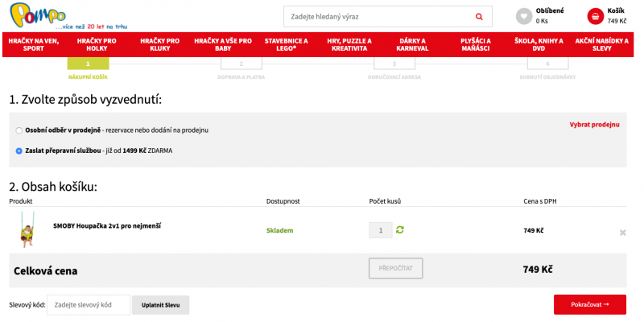This screenshot has width=644, height=322.
Task: Open the red basket cart icon
Action: [x=595, y=16]
